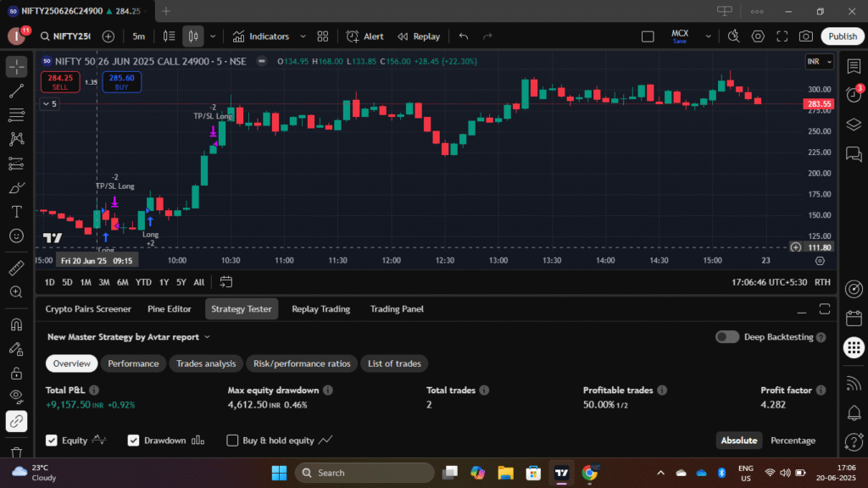Select the ruler measure tool
Viewport: 868px width, 488px height.
17,268
